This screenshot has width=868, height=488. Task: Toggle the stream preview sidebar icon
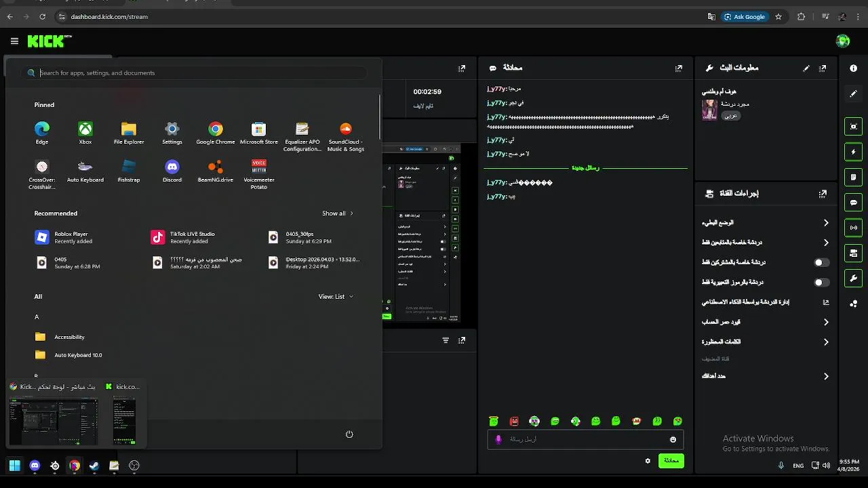click(x=853, y=126)
